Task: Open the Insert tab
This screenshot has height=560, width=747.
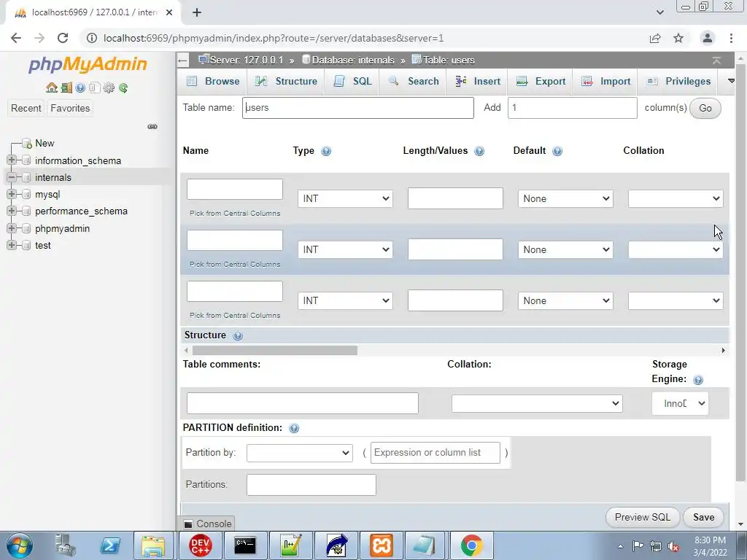Action: pos(477,82)
